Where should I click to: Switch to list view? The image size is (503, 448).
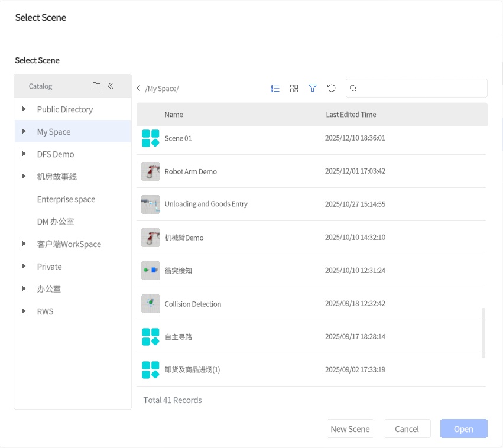click(x=275, y=88)
